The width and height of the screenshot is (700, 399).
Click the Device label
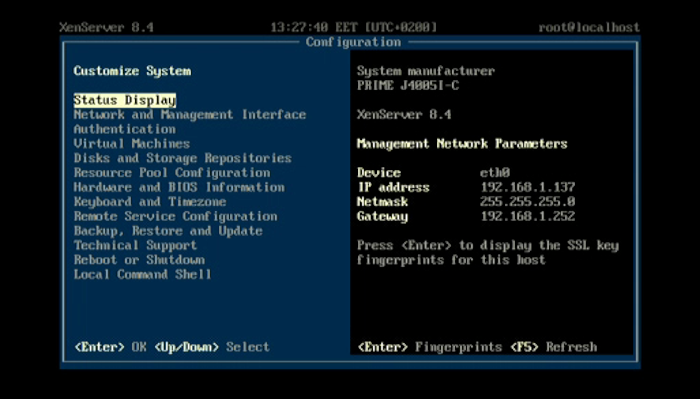379,173
